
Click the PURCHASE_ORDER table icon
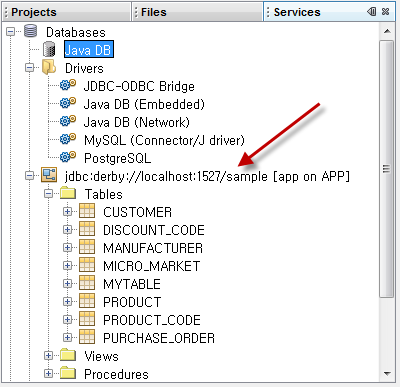click(x=87, y=337)
